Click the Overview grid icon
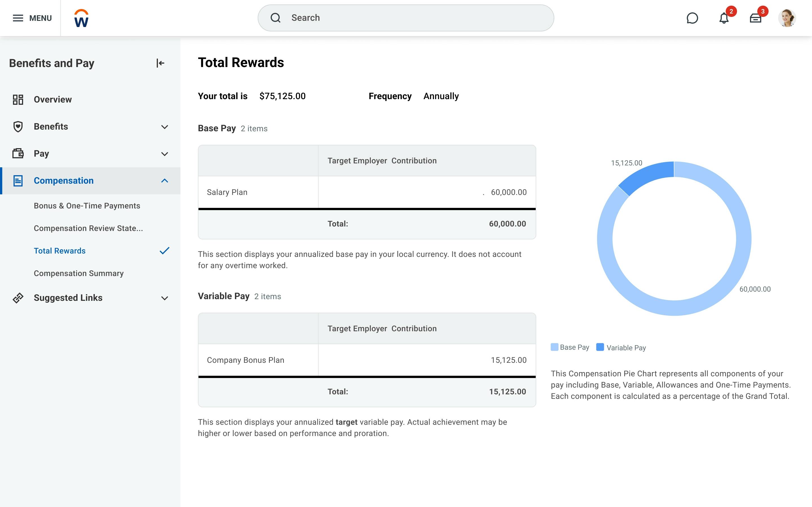The height and width of the screenshot is (507, 812). pyautogui.click(x=18, y=99)
